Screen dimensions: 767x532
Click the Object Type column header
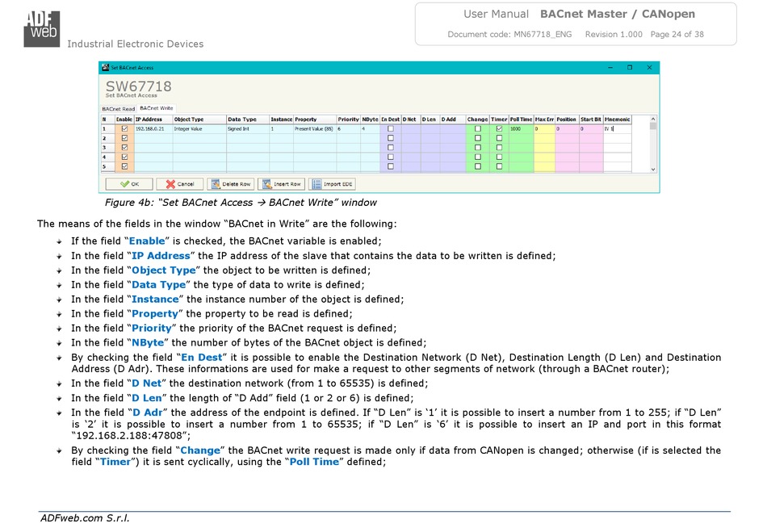tap(199, 119)
